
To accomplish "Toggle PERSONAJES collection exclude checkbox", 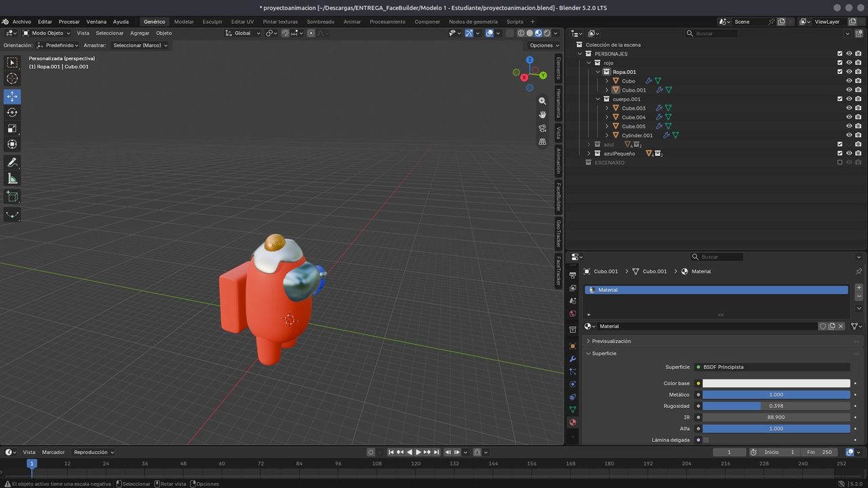I will point(840,54).
